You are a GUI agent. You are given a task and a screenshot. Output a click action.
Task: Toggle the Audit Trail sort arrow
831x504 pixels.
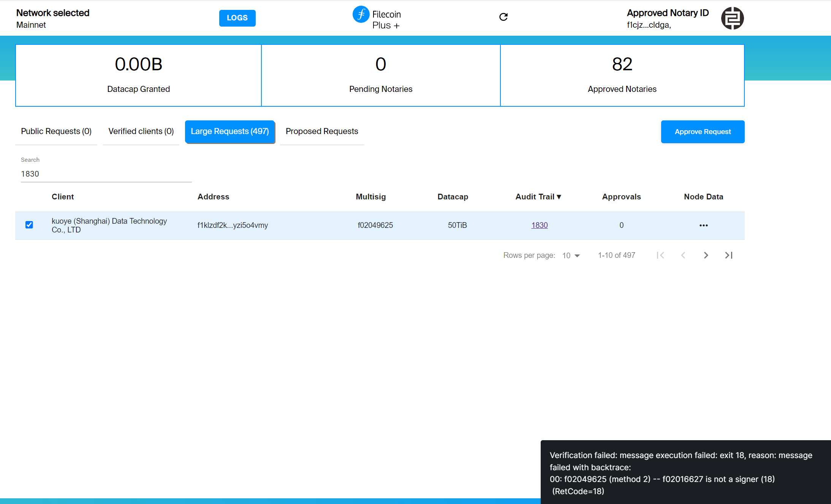point(559,197)
